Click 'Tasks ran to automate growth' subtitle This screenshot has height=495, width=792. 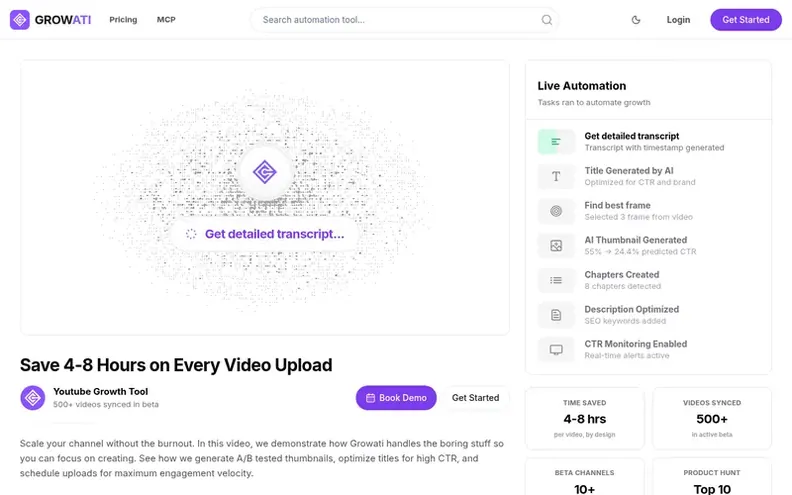pos(593,103)
